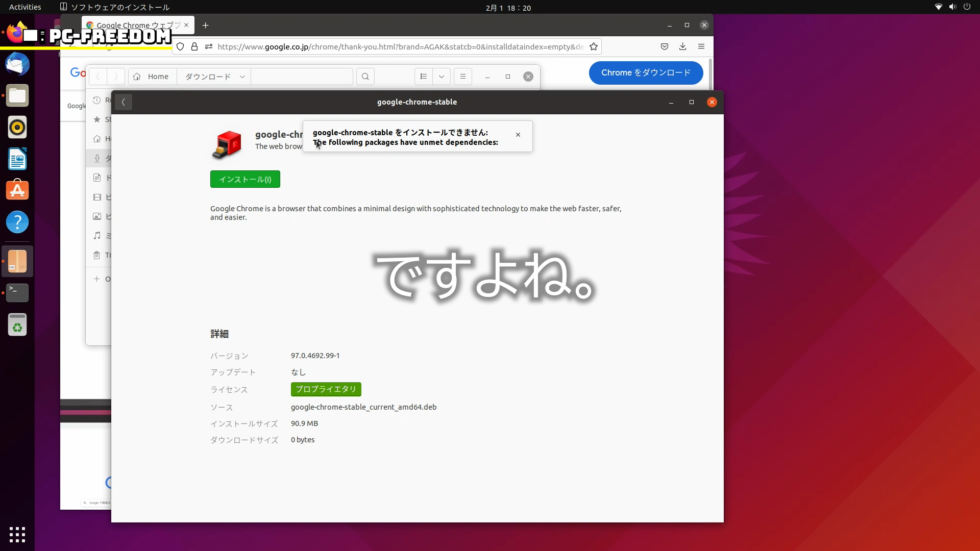Viewport: 980px width, 551px height.
Task: Open Firefox downloads panel icon
Action: pyautogui.click(x=682, y=46)
